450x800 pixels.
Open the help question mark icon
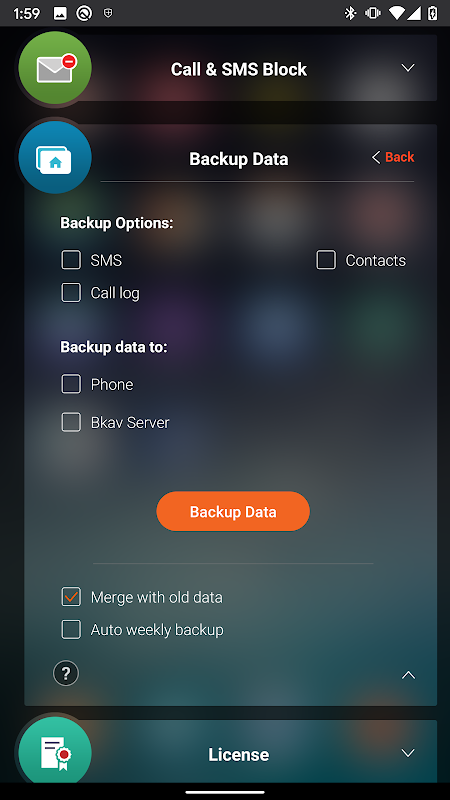[x=66, y=673]
